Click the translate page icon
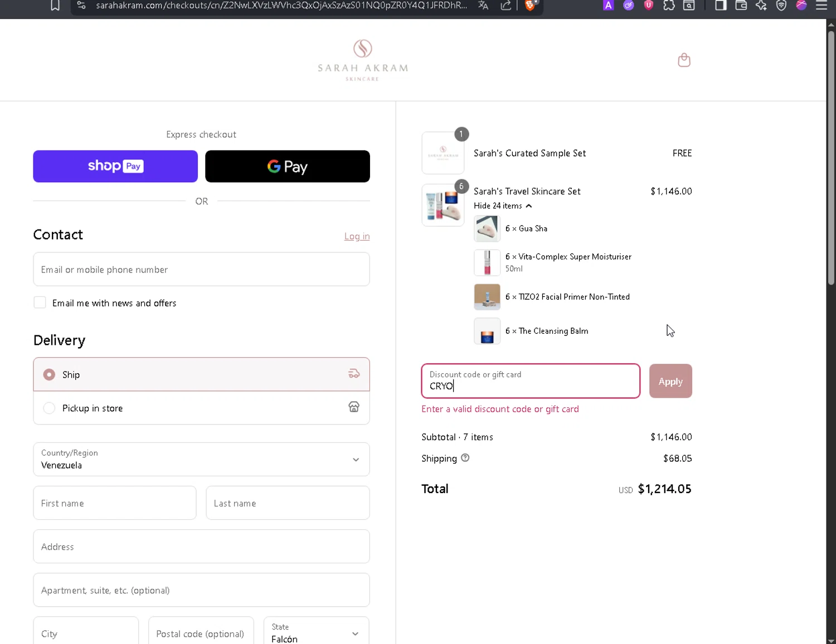Image resolution: width=836 pixels, height=644 pixels. (x=483, y=6)
